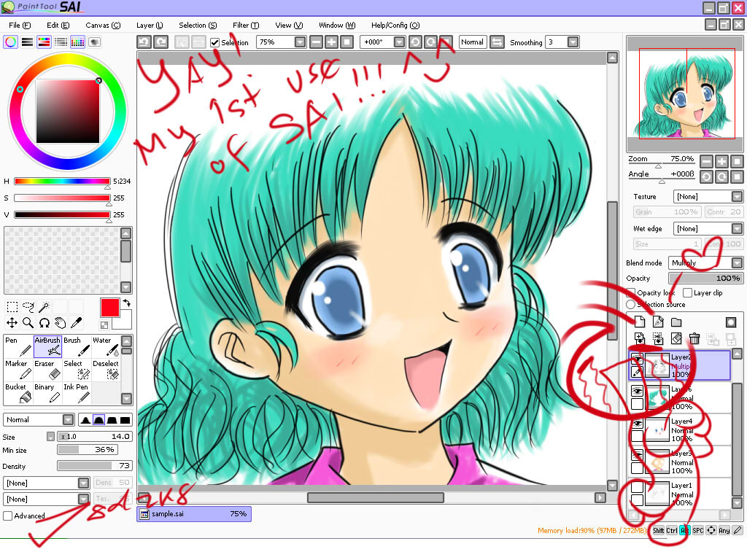Create a new layer folder

point(676,322)
